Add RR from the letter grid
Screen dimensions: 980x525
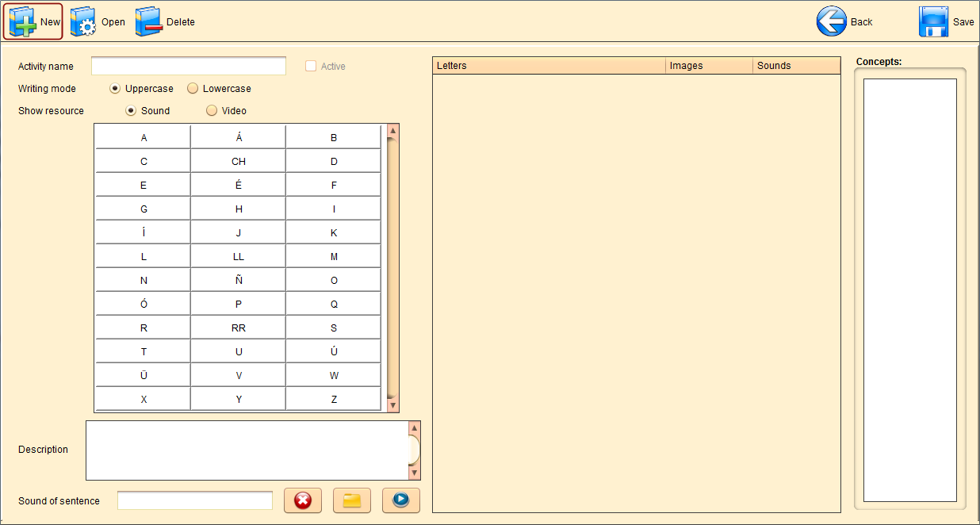pyautogui.click(x=239, y=328)
